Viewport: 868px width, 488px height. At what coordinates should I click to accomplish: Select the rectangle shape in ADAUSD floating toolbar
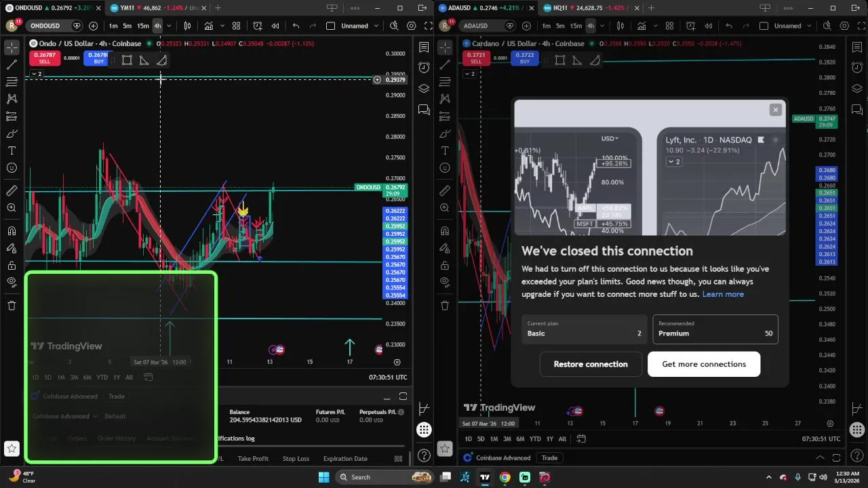pos(560,60)
